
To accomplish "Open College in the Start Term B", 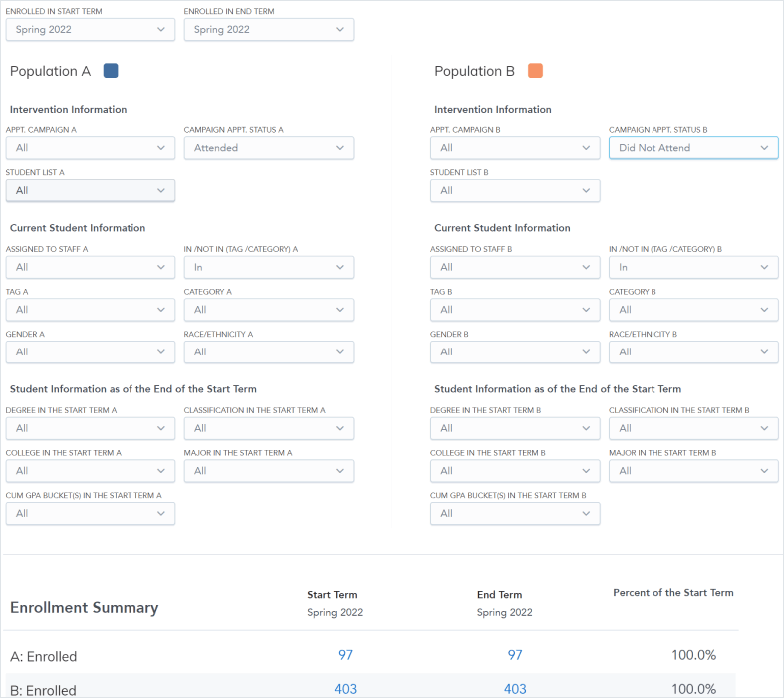I will coord(515,471).
